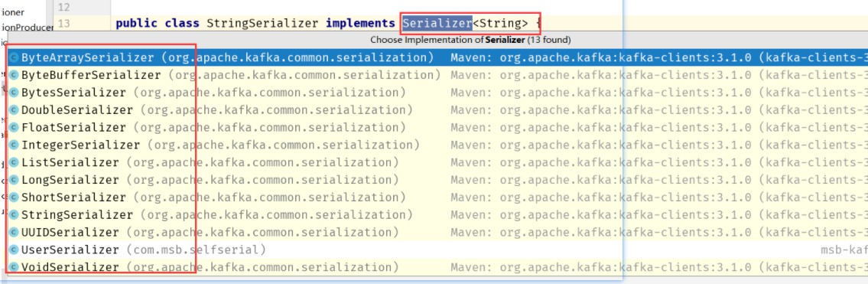Click the VoidSerializer class icon
Image resolution: width=868 pixels, height=284 pixels.
[x=14, y=267]
